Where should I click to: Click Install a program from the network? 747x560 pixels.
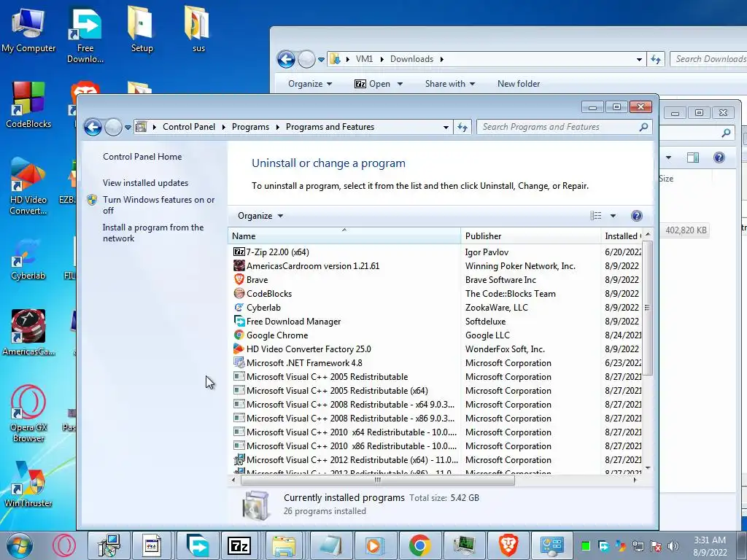click(153, 233)
